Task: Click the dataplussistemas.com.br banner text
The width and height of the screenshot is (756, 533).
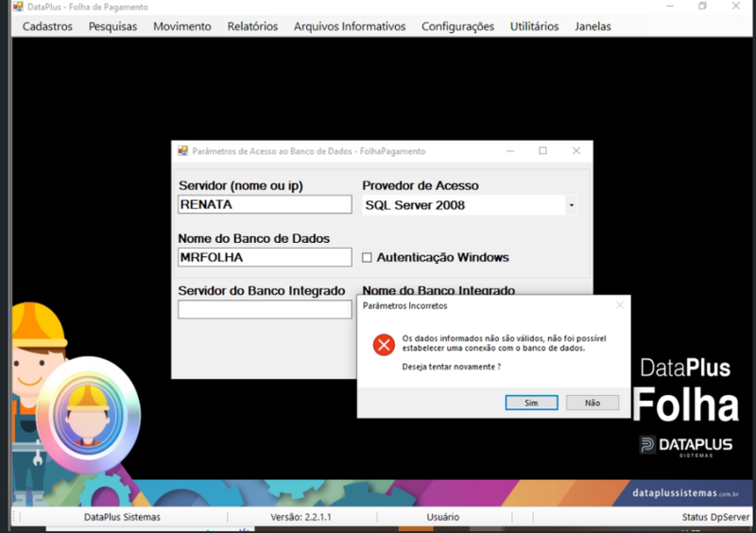Action: pyautogui.click(x=685, y=493)
